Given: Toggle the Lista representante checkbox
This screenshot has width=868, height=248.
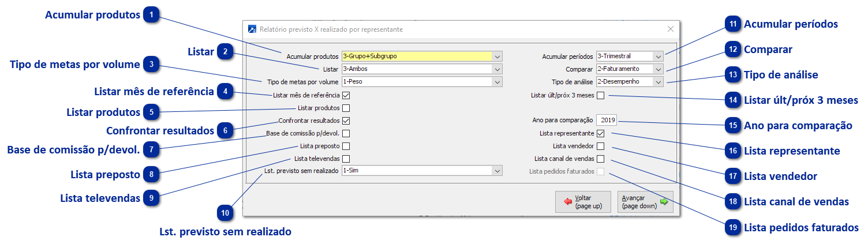Looking at the screenshot, I should pyautogui.click(x=600, y=133).
